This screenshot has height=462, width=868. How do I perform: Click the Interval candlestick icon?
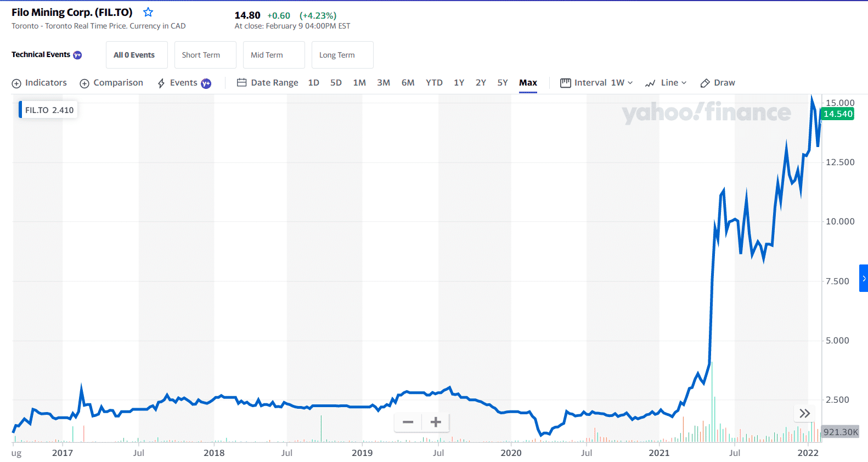click(566, 83)
